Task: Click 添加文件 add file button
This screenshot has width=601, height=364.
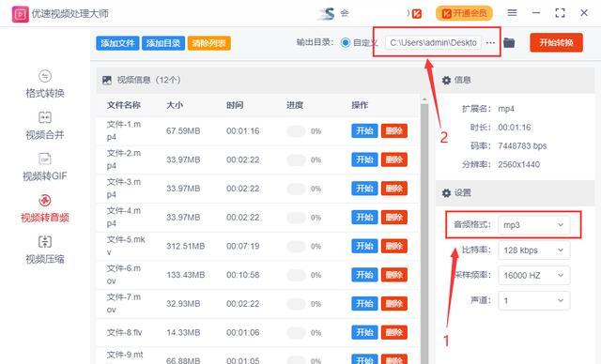Action: point(117,43)
